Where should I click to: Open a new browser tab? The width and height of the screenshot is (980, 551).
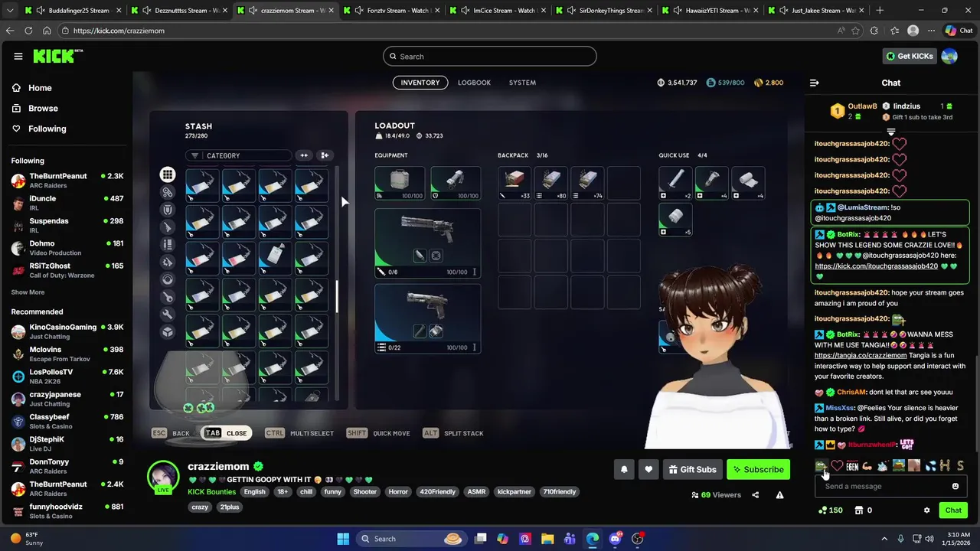tap(880, 11)
